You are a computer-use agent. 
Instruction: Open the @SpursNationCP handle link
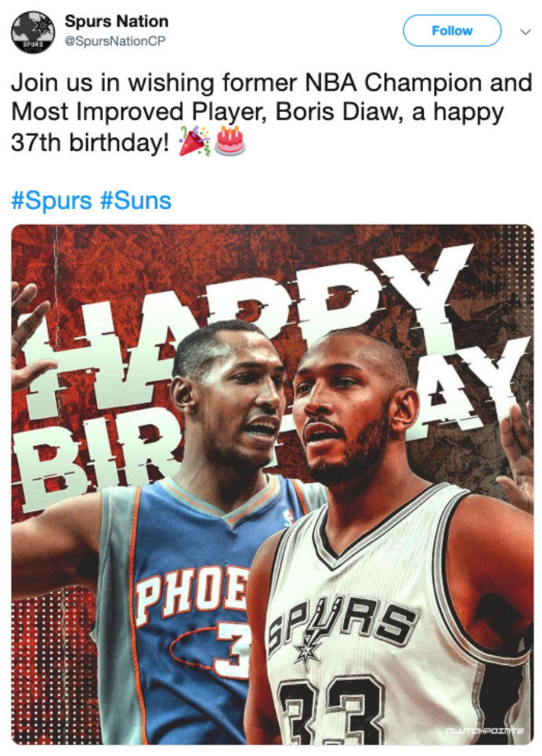click(115, 41)
